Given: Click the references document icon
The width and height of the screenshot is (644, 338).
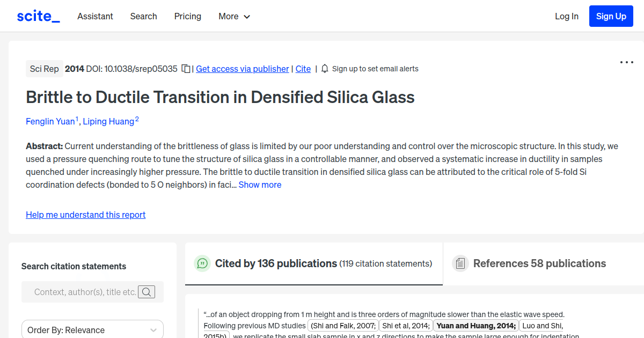Looking at the screenshot, I should (460, 263).
